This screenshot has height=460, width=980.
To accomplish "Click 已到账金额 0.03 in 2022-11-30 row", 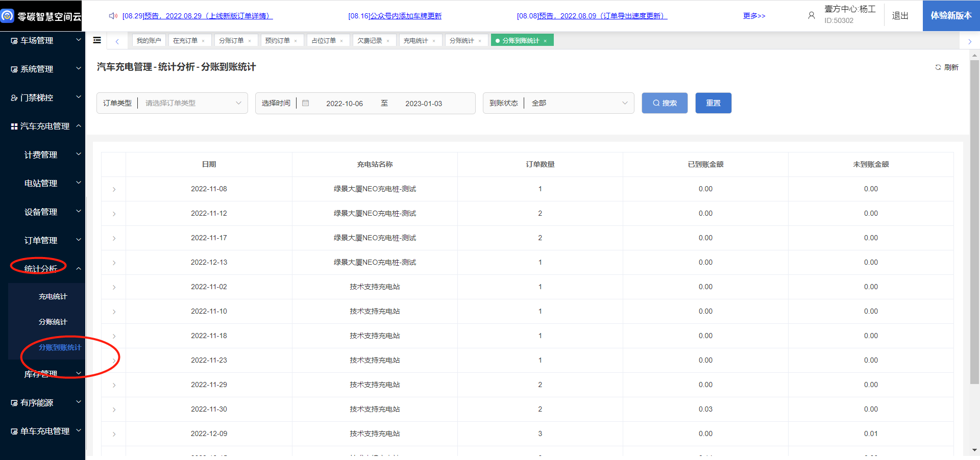I will [705, 409].
